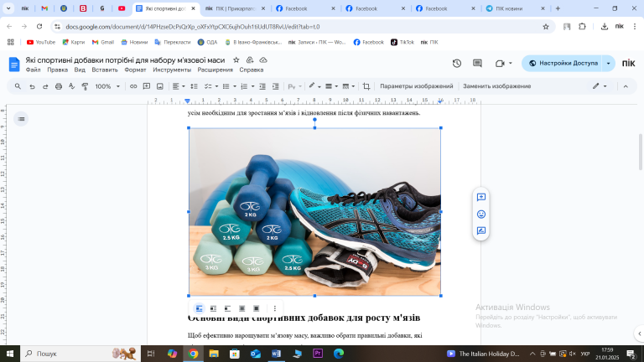
Task: Open Microsoft Word from the taskbar
Action: [x=276, y=354]
